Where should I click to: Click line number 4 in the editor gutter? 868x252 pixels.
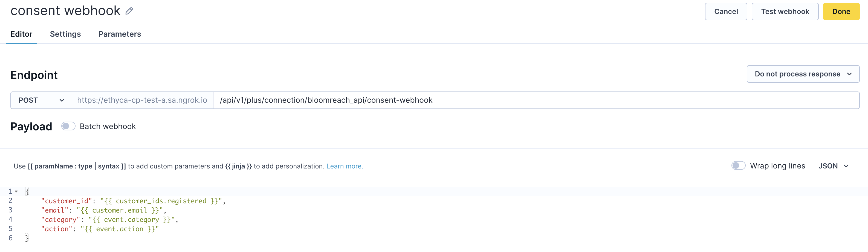pos(10,219)
